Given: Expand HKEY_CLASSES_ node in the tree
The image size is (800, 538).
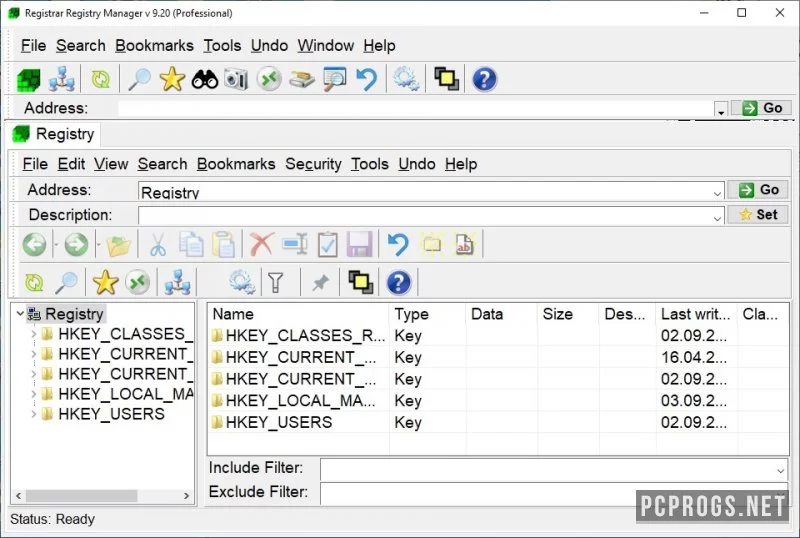Looking at the screenshot, I should point(33,334).
